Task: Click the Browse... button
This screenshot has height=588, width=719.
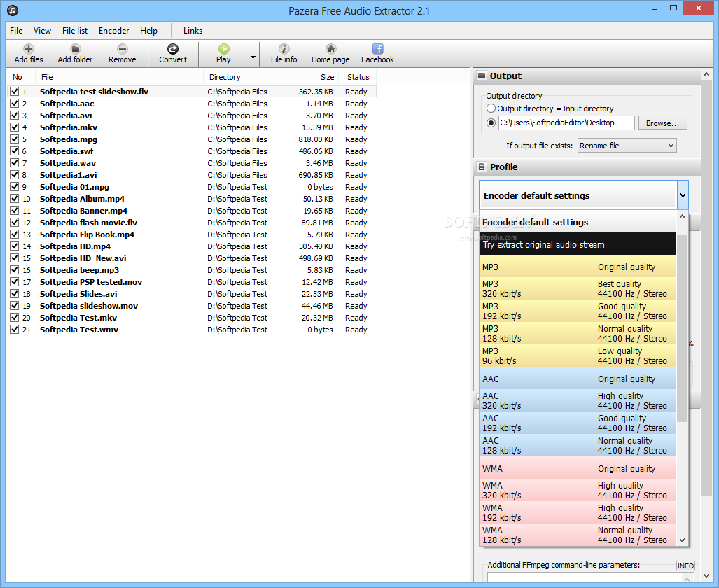Action: pos(662,123)
